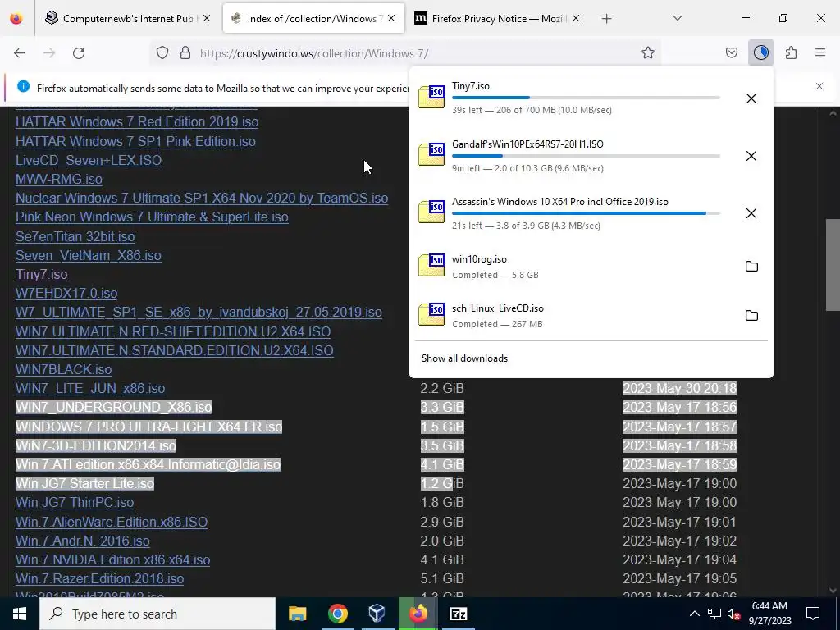The height and width of the screenshot is (630, 840).
Task: Close the Computernewb's Internet Pub tab
Action: (x=206, y=19)
